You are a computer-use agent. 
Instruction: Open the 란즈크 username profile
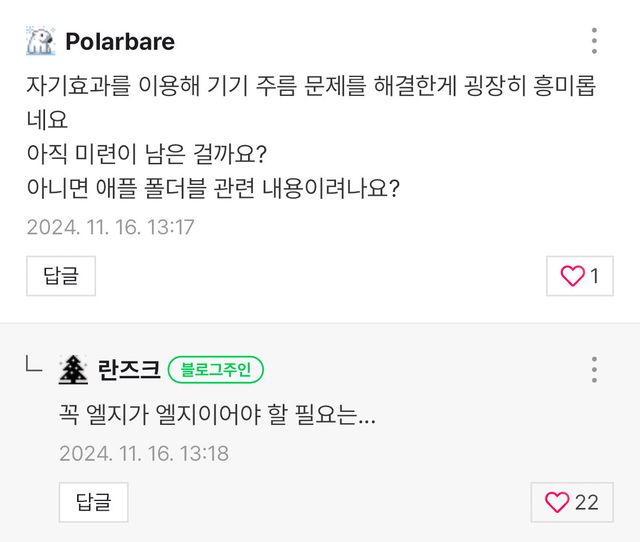point(129,370)
